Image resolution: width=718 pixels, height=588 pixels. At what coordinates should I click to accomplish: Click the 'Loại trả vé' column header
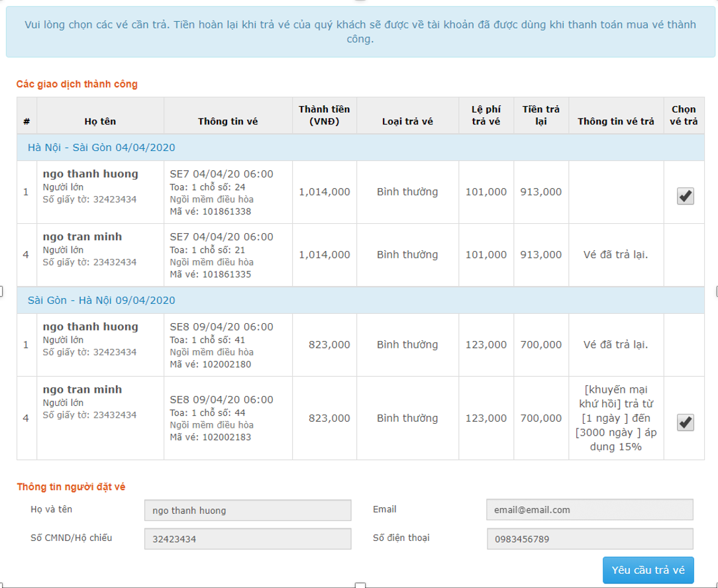(407, 122)
